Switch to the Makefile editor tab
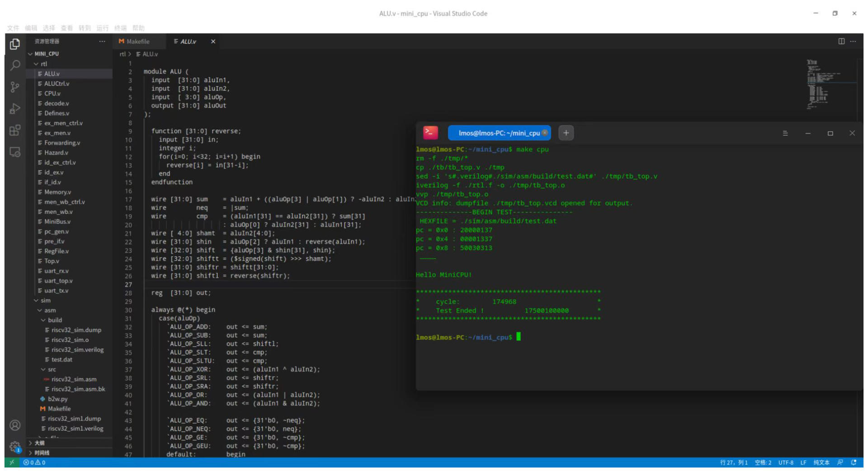The height and width of the screenshot is (472, 868). [x=137, y=41]
